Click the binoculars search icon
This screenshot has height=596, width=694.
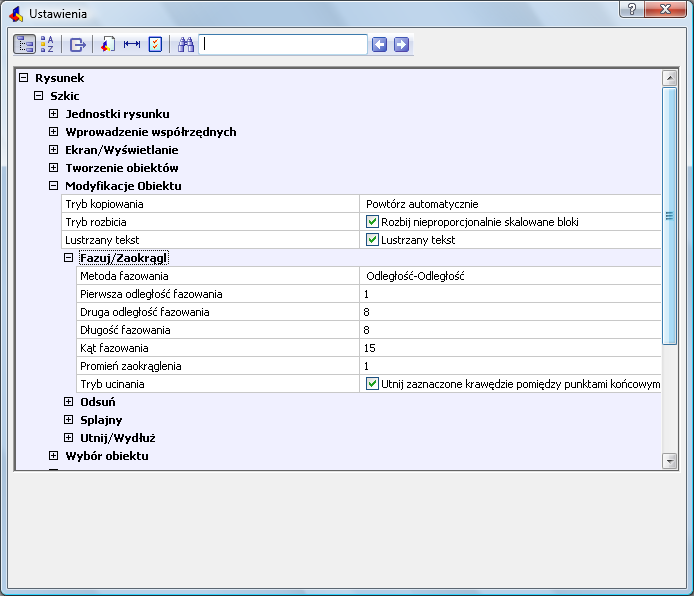186,44
